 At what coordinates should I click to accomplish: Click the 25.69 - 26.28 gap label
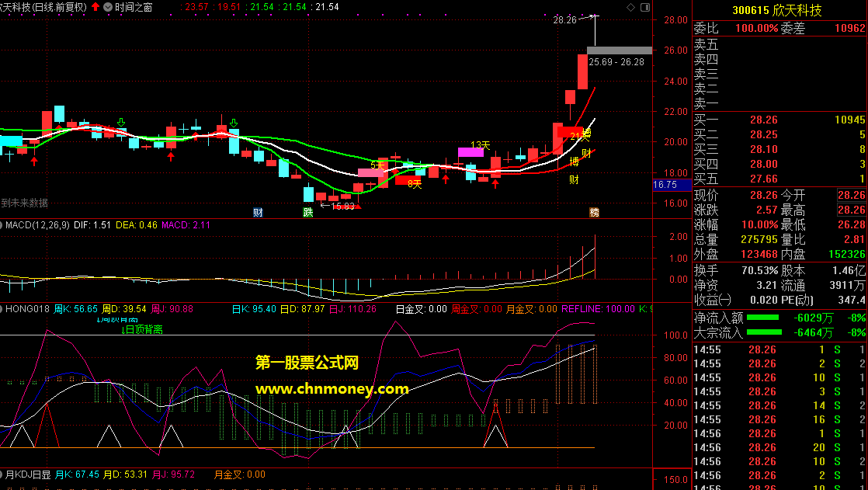point(616,62)
